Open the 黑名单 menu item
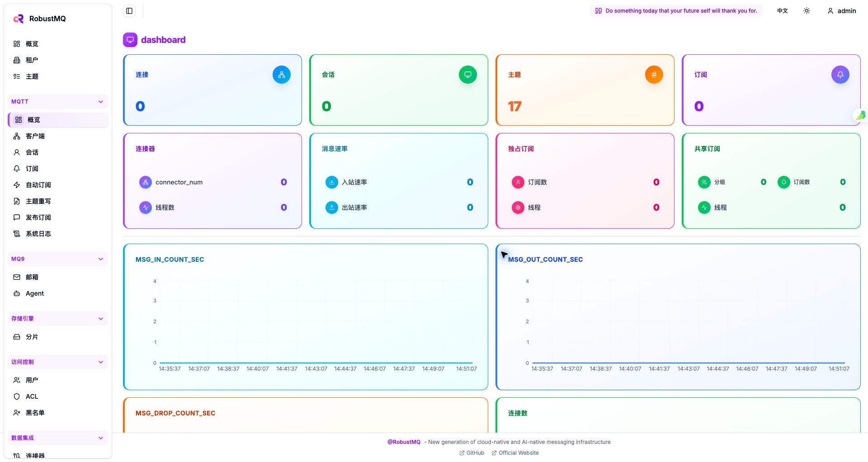The image size is (868, 462). [57, 413]
